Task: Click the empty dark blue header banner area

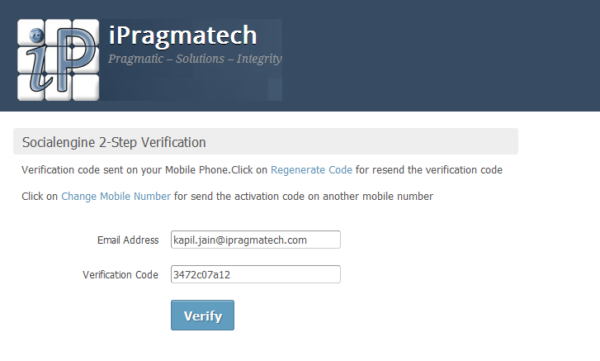Action: (x=440, y=56)
